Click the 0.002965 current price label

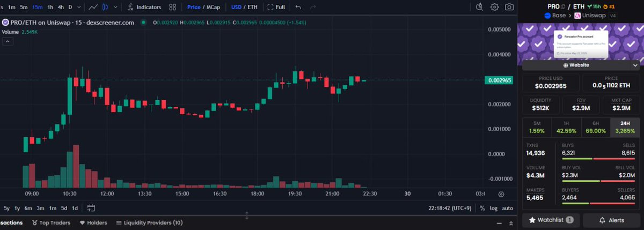pyautogui.click(x=499, y=80)
